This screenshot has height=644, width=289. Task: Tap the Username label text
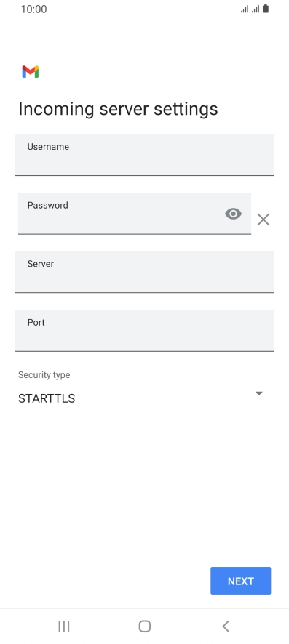[x=48, y=147]
